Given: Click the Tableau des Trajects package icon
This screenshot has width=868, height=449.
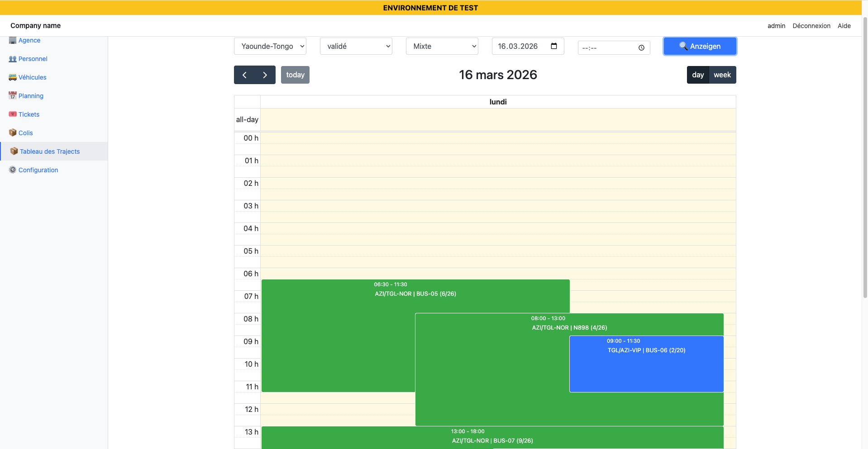Looking at the screenshot, I should pyautogui.click(x=14, y=151).
